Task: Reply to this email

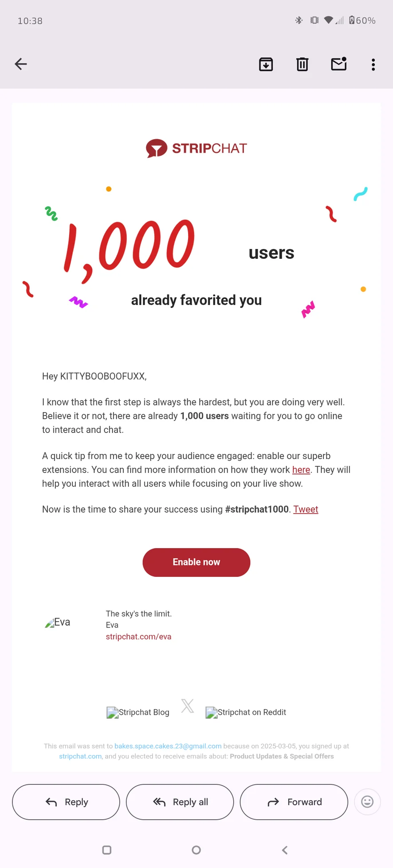Action: click(66, 802)
